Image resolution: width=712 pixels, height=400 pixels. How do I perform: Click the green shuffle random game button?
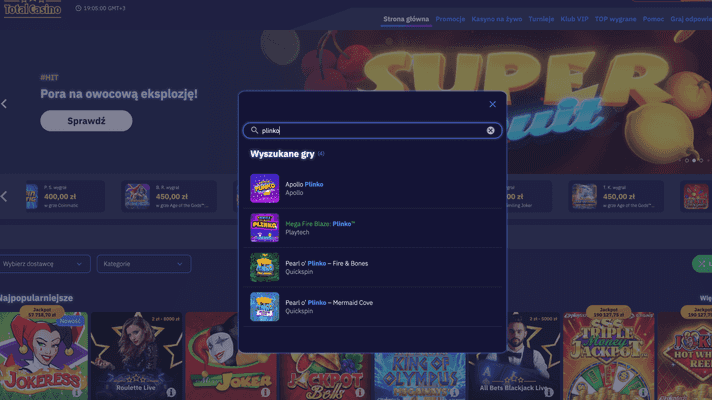[702, 264]
